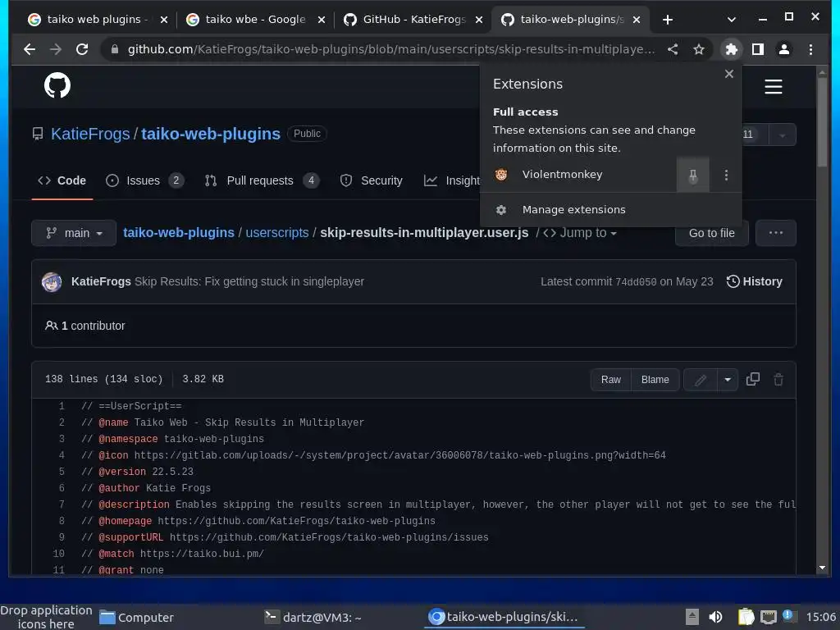Click the site lock icon
840x630 pixels.
coord(114,49)
